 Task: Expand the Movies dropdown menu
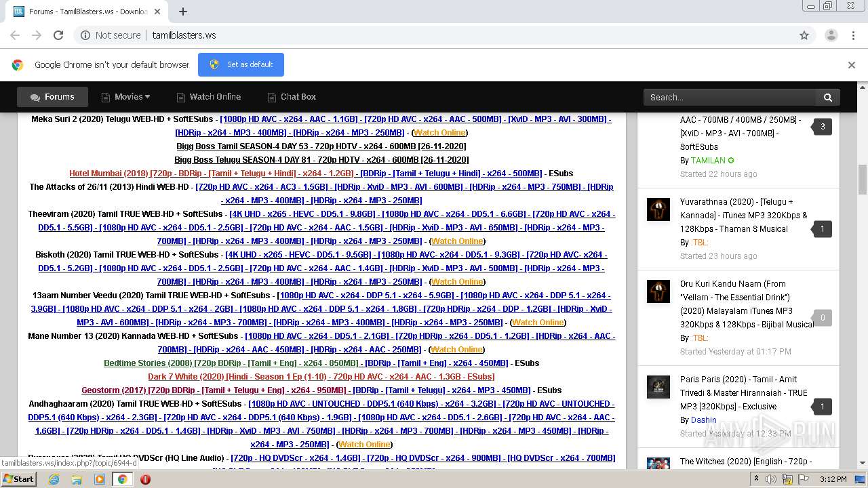(125, 97)
